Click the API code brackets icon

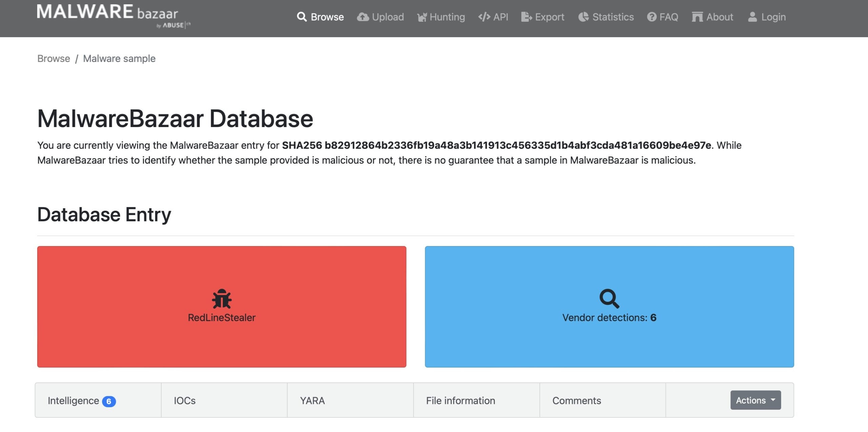(484, 17)
